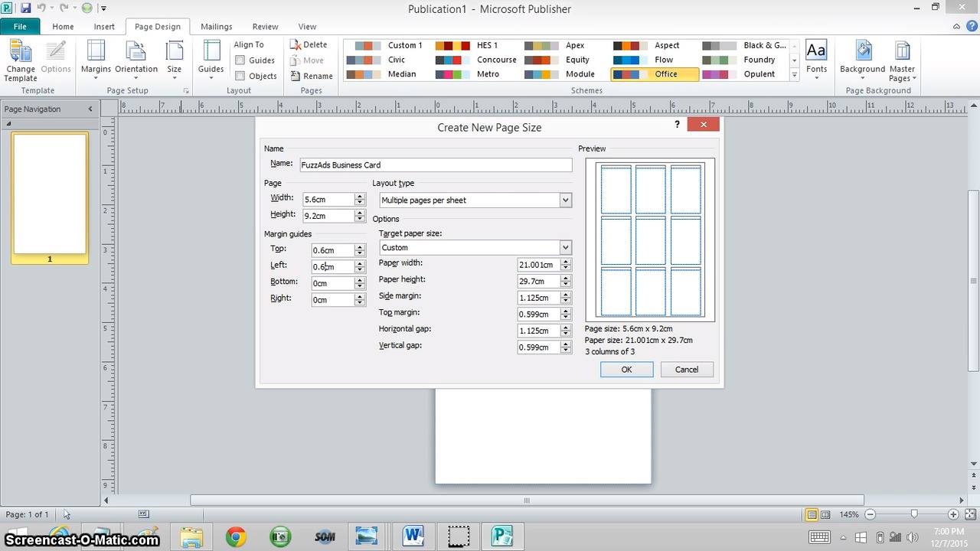
Task: Click the Publisher icon in the taskbar
Action: pos(502,536)
